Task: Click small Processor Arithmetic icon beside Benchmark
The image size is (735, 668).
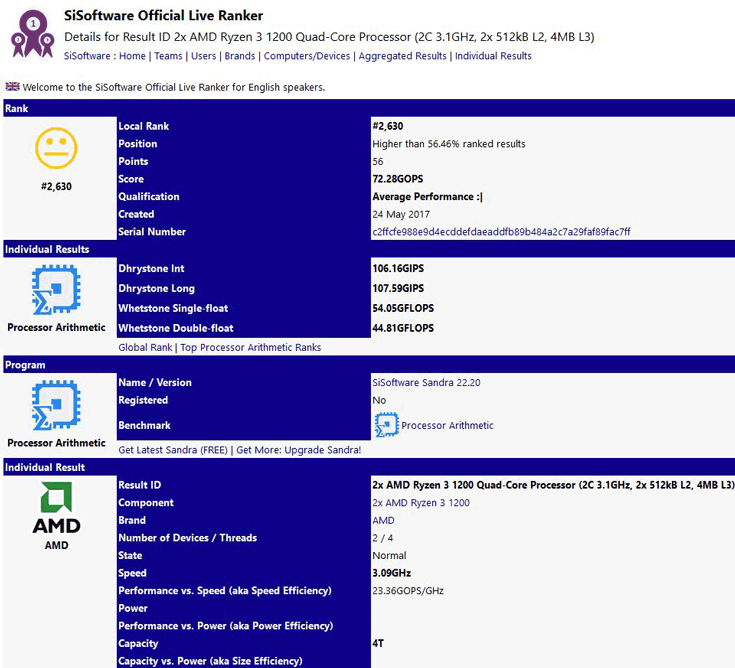Action: (386, 425)
